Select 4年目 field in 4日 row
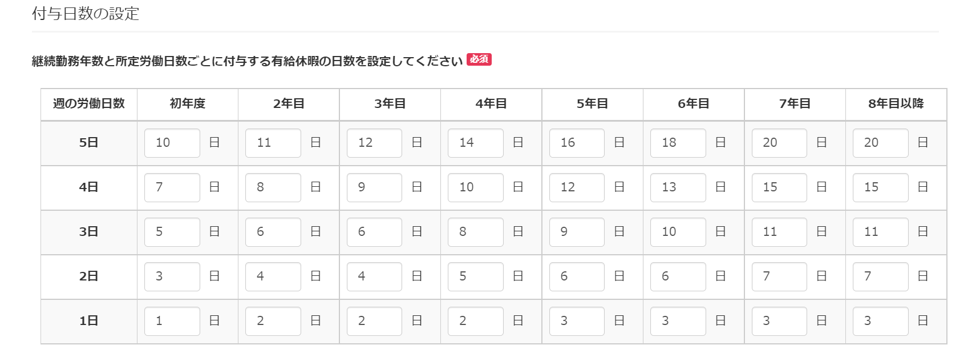 tap(476, 187)
